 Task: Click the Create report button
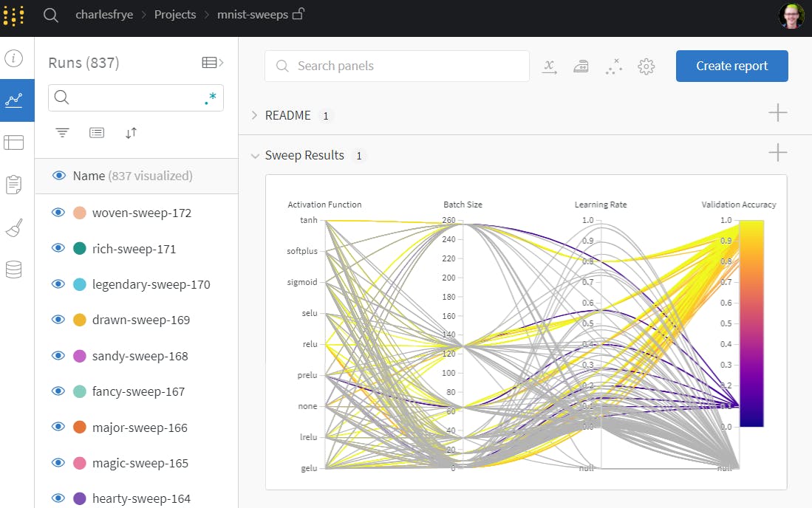point(731,66)
